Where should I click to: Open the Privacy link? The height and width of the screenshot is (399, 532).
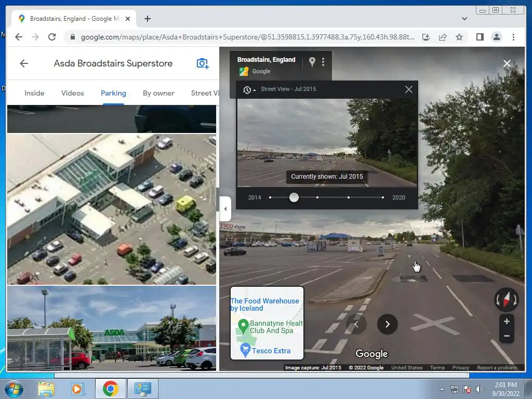click(x=460, y=367)
